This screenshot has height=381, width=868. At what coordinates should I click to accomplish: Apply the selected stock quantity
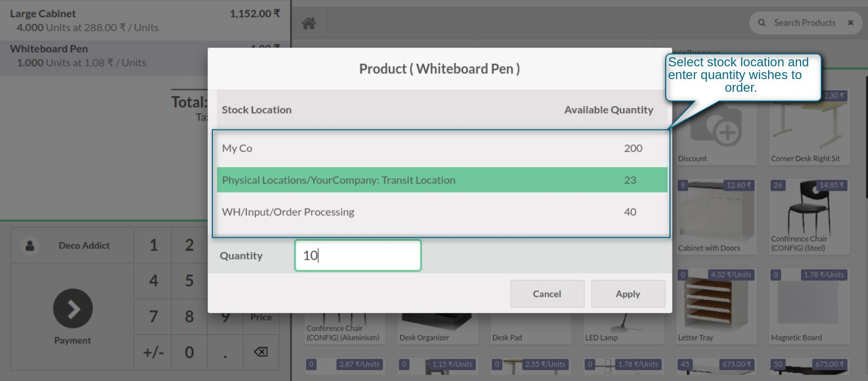tap(628, 294)
